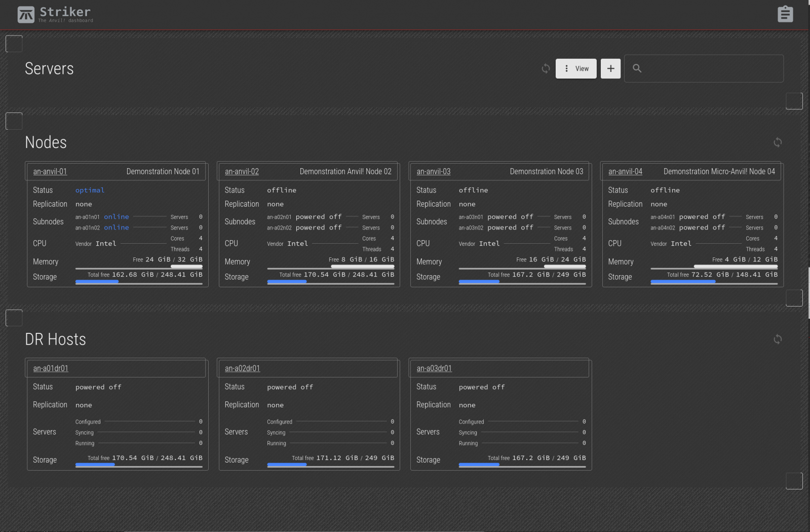Open the an-anvil-04 node link
The image size is (810, 532).
coord(625,172)
